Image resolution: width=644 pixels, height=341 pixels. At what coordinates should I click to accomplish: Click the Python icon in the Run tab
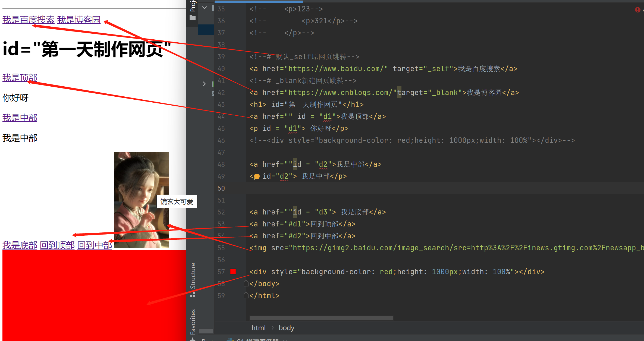pos(230,339)
